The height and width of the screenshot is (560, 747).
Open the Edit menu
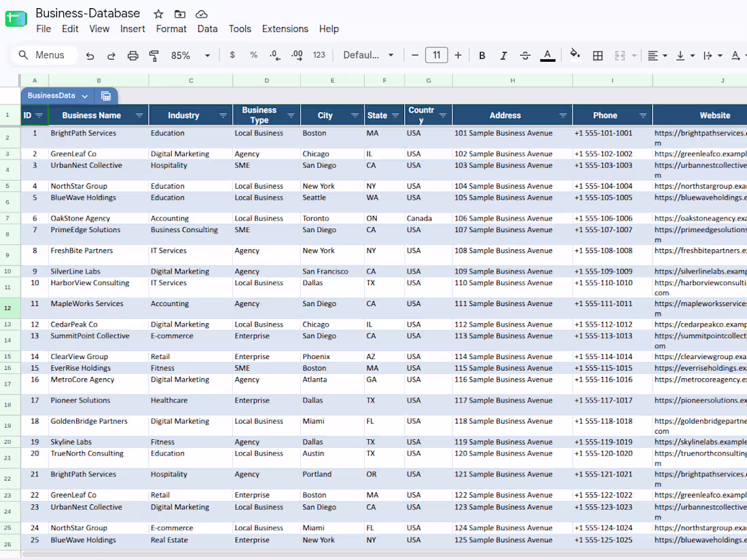point(70,29)
